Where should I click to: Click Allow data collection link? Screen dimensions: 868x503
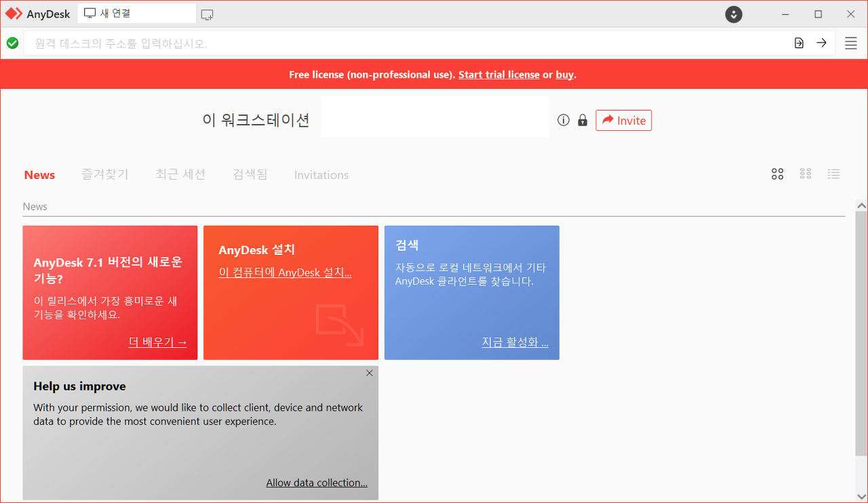(x=317, y=483)
